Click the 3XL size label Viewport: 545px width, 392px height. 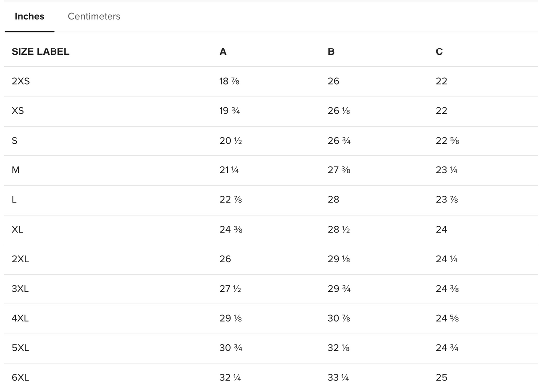[x=20, y=289]
